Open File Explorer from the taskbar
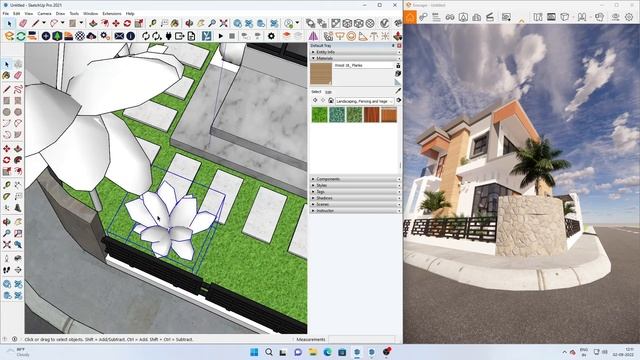The width and height of the screenshot is (640, 360). [x=313, y=352]
